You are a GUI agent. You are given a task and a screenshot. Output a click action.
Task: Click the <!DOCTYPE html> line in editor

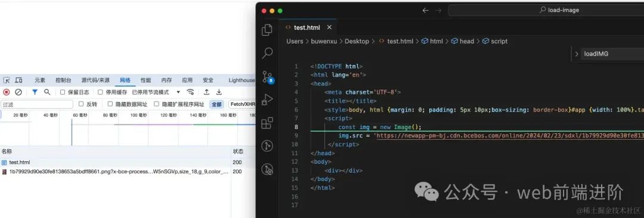coord(337,66)
